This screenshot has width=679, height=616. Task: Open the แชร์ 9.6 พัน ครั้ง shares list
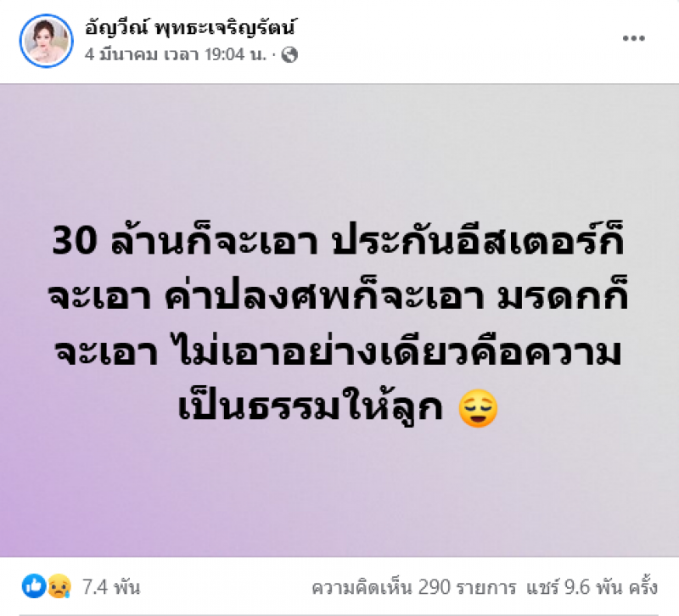(592, 588)
